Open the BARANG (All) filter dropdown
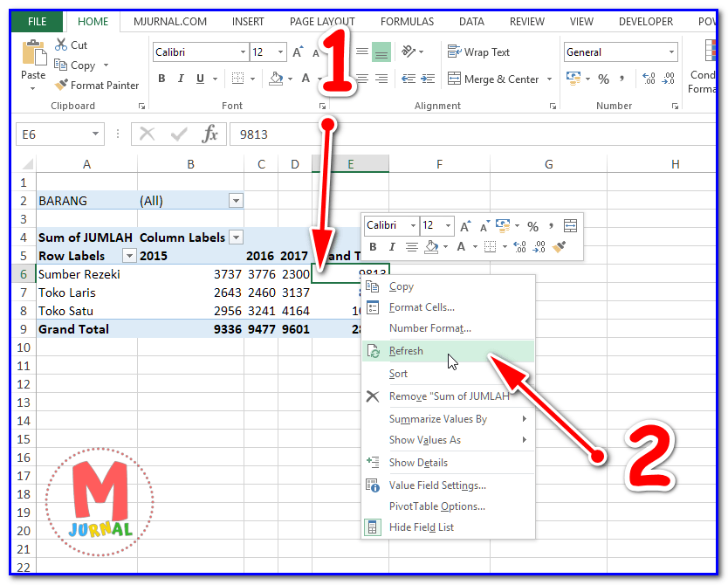The width and height of the screenshot is (728, 585). pyautogui.click(x=235, y=201)
